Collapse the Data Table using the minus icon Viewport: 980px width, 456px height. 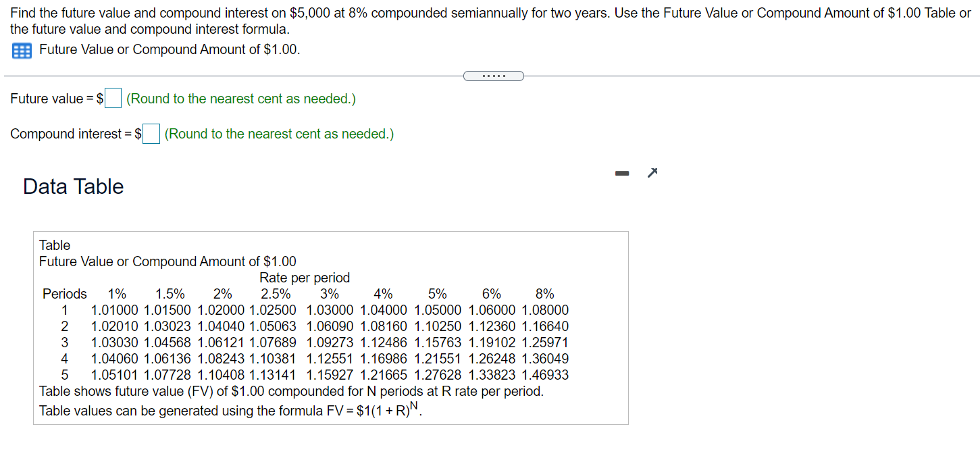pyautogui.click(x=621, y=173)
